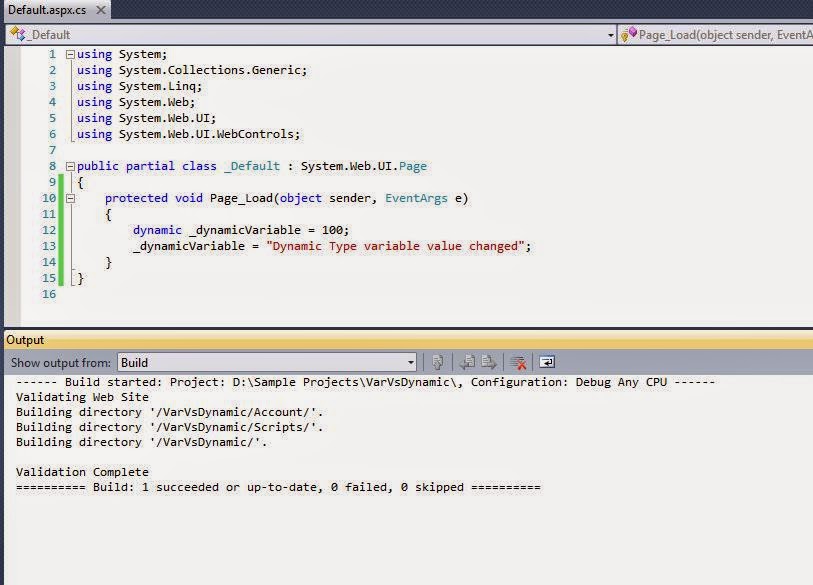Screen dimensions: 813x585
Task: Click the 'dynamic' keyword on line 12
Action: click(157, 230)
